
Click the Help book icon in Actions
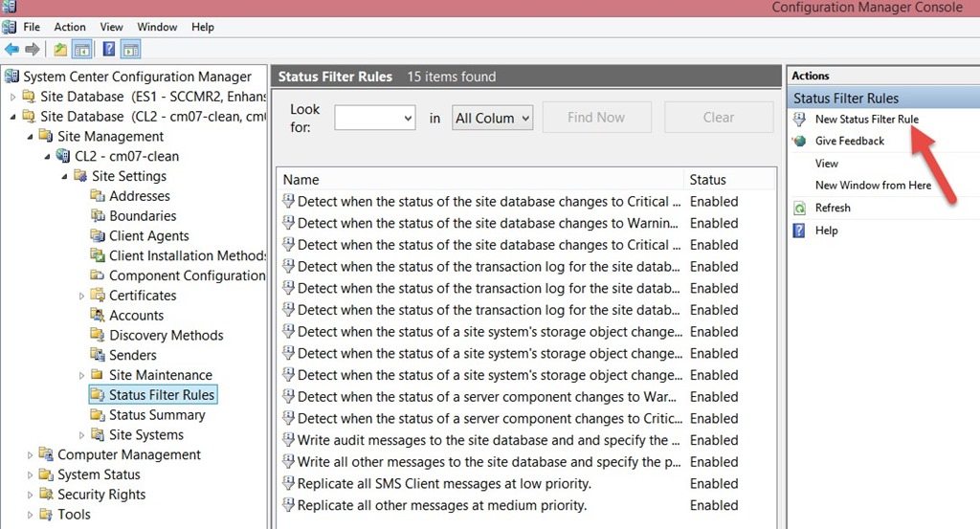point(799,231)
